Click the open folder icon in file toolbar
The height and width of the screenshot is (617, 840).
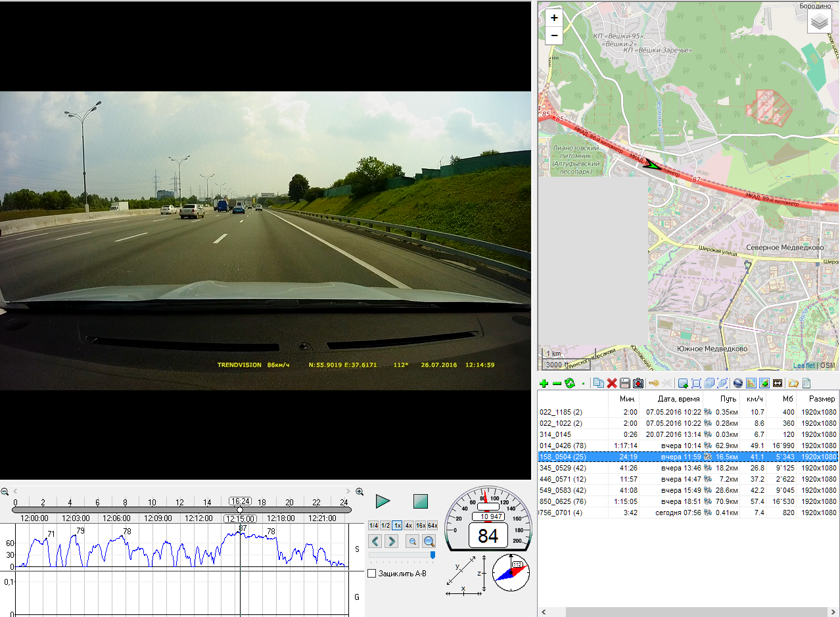[793, 383]
